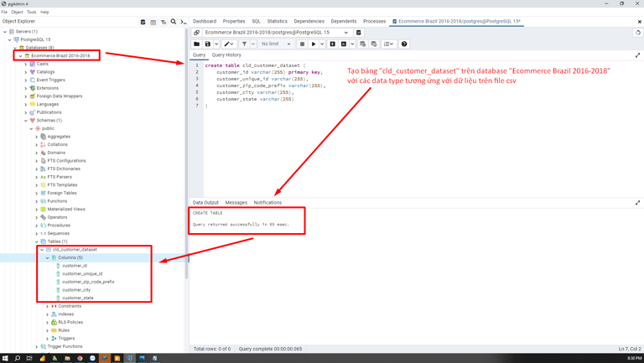Switch to the Properties tab

pyautogui.click(x=234, y=21)
